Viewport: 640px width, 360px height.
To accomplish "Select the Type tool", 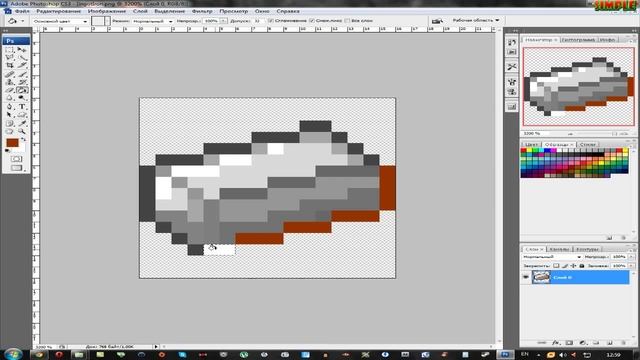I will pos(22,107).
